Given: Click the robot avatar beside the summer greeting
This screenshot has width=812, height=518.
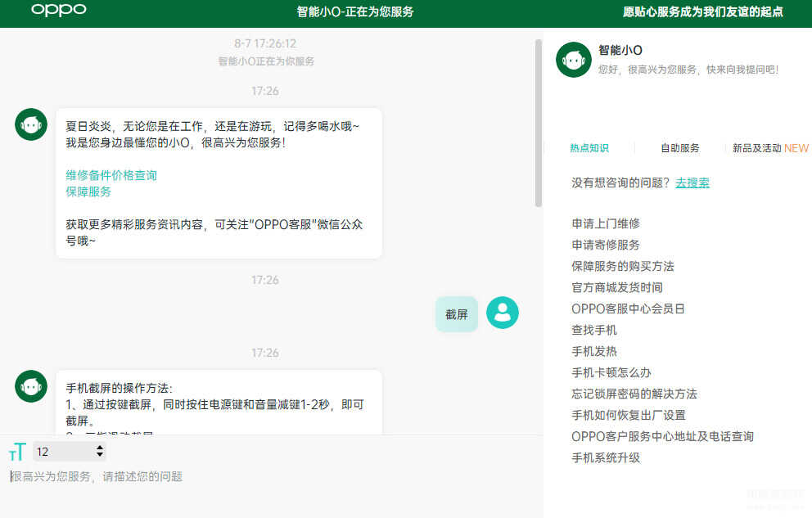Looking at the screenshot, I should tap(31, 124).
